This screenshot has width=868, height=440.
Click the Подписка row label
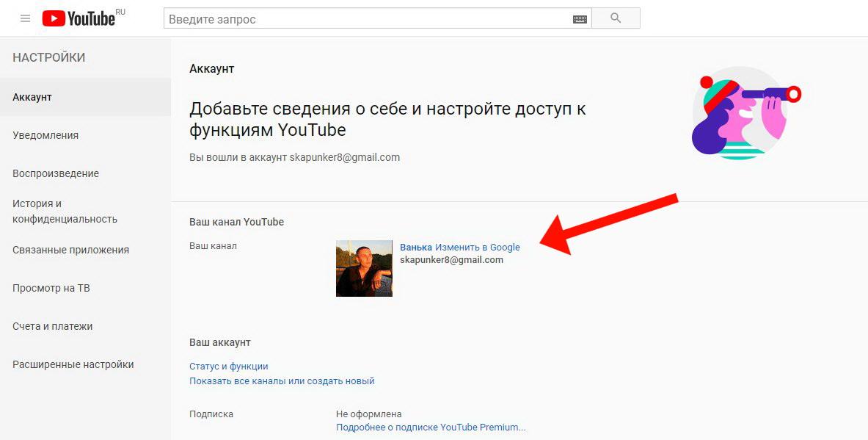pos(211,414)
